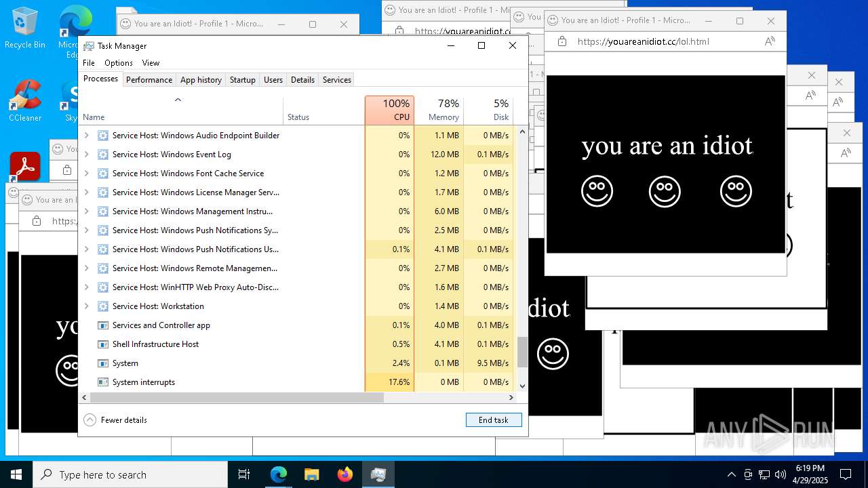
Task: Open the File menu in Task Manager
Action: (x=89, y=63)
